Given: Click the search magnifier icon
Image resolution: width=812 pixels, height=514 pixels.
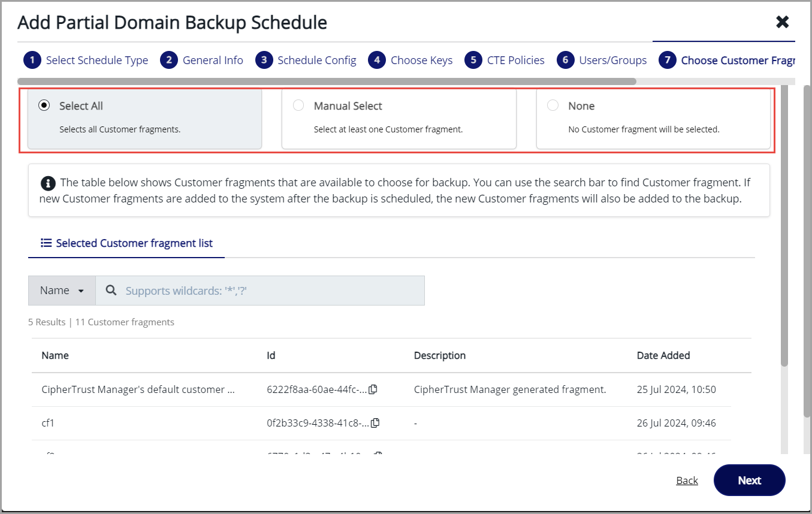Looking at the screenshot, I should (x=111, y=291).
